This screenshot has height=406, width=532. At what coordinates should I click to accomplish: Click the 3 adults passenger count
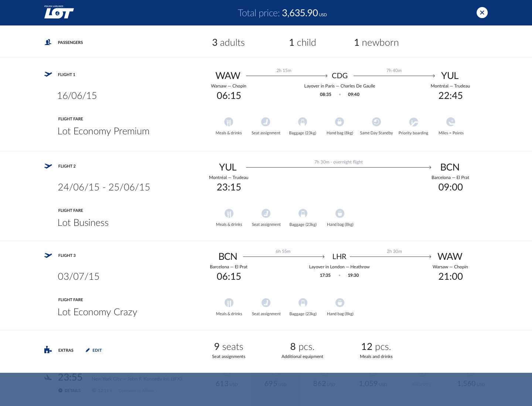coord(228,42)
